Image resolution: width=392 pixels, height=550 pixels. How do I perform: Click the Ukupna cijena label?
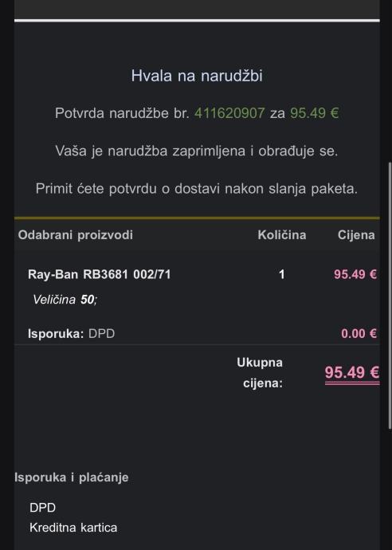(260, 372)
